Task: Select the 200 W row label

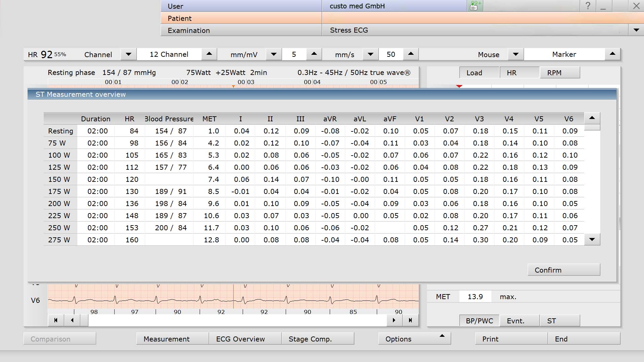Action: point(61,203)
